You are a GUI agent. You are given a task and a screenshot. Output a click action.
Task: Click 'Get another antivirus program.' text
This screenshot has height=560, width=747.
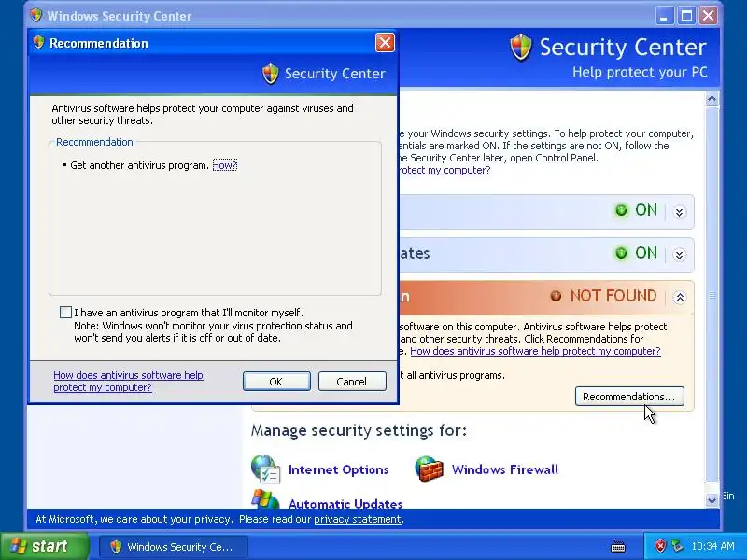click(139, 165)
